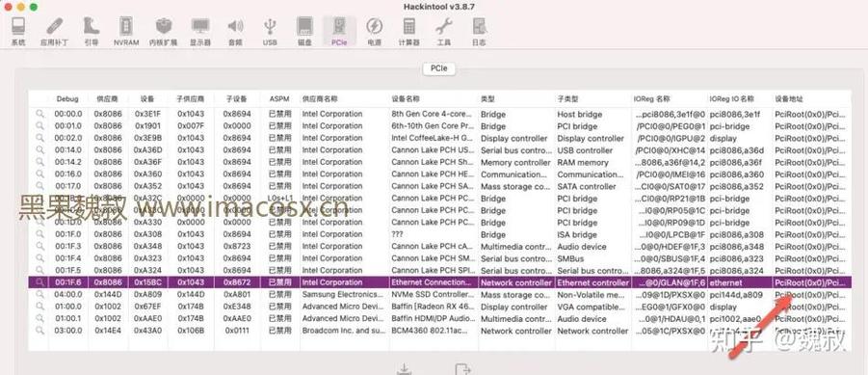Open the 引导 (Boot) toolbar section
Image resolution: width=868 pixels, height=375 pixels.
[92, 31]
